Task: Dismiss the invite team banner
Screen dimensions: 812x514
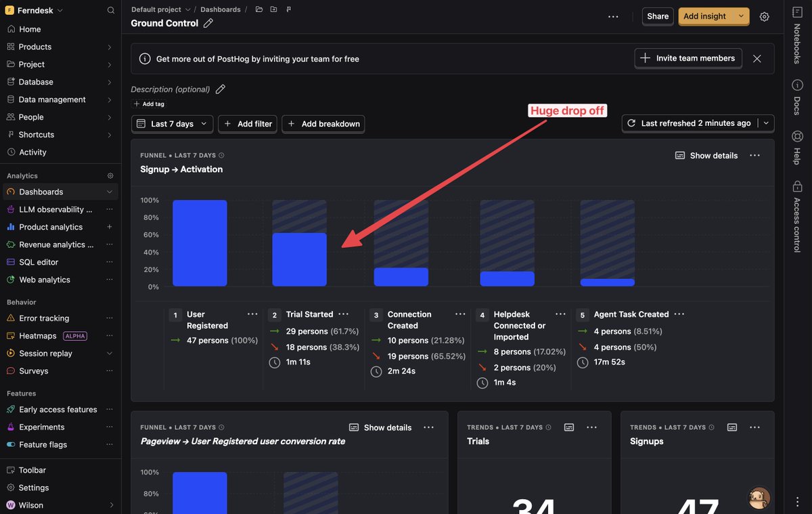Action: pyautogui.click(x=757, y=59)
